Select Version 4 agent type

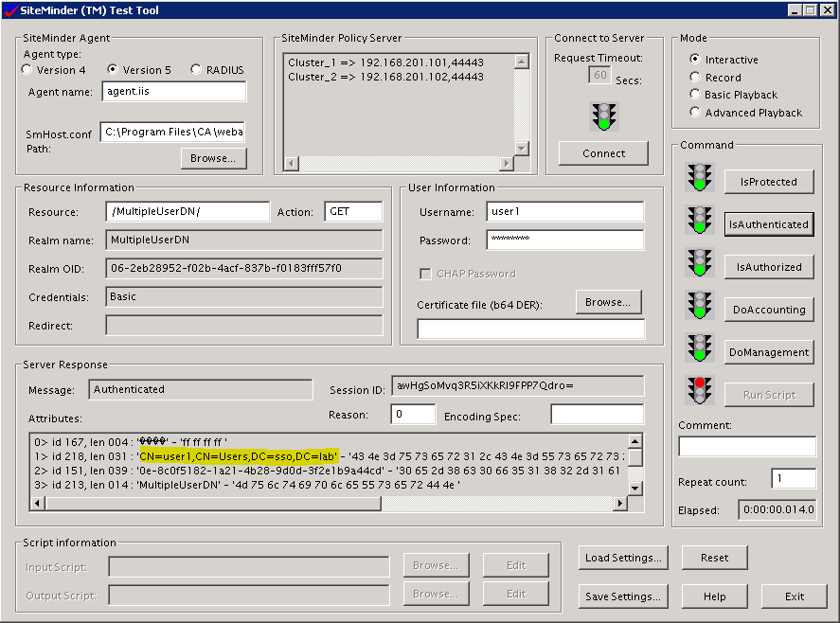pyautogui.click(x=27, y=70)
